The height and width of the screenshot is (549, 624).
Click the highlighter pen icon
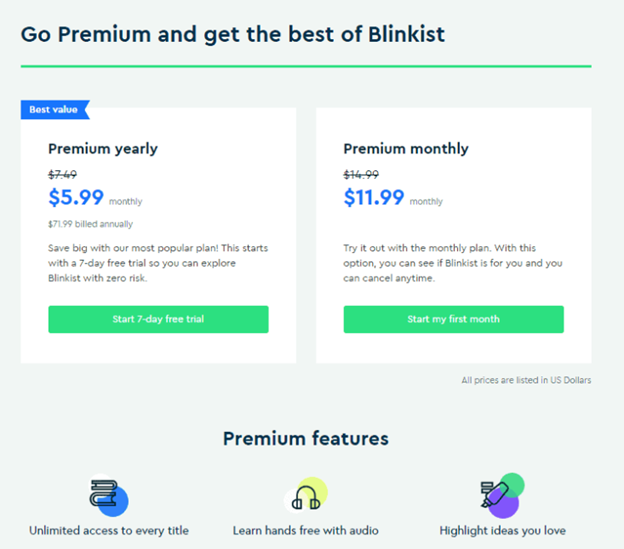(x=498, y=494)
